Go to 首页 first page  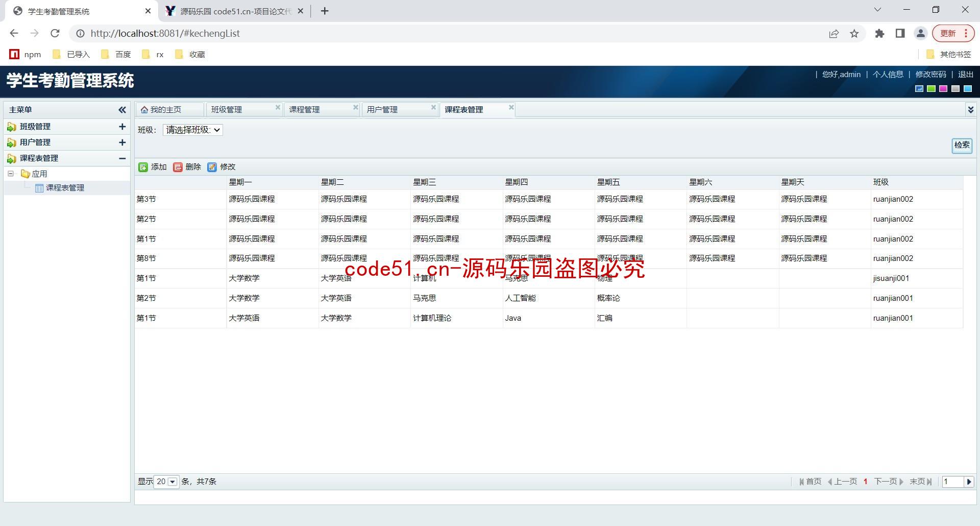point(811,482)
